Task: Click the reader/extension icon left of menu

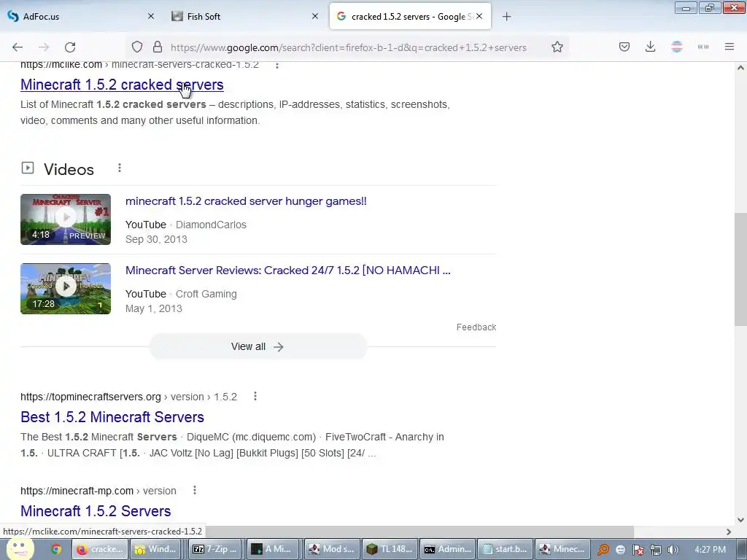Action: [x=703, y=47]
